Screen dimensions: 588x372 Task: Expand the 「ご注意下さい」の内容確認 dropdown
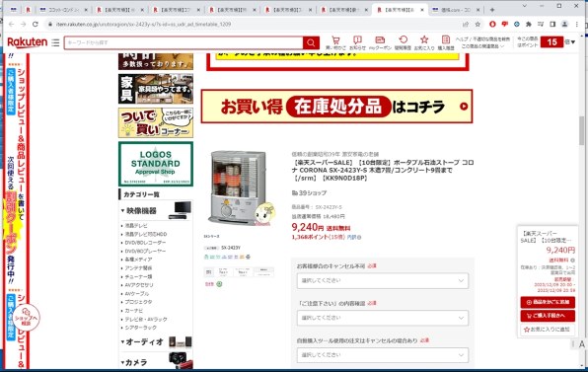[x=383, y=318]
